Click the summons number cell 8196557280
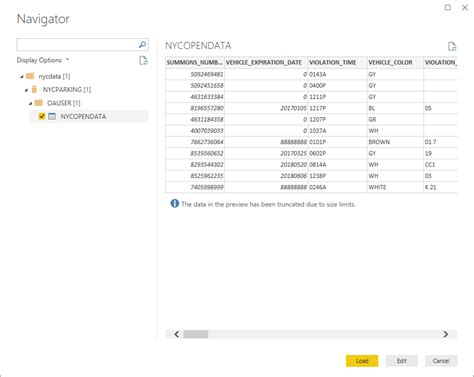The height and width of the screenshot is (377, 474). click(x=195, y=108)
